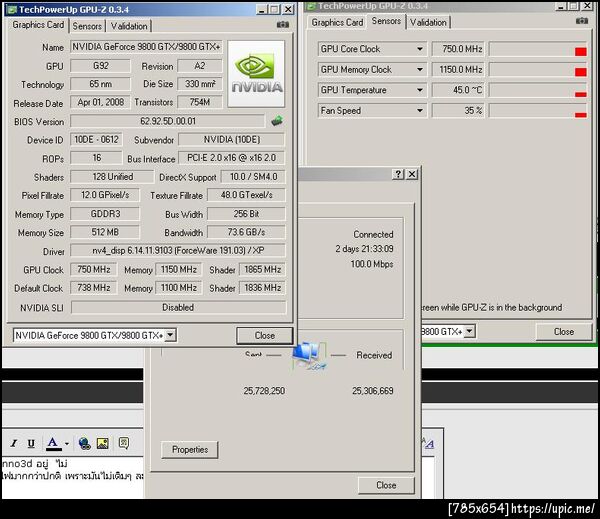600x519 pixels.
Task: Click the Fan Speed 35 % reading
Action: (x=458, y=111)
